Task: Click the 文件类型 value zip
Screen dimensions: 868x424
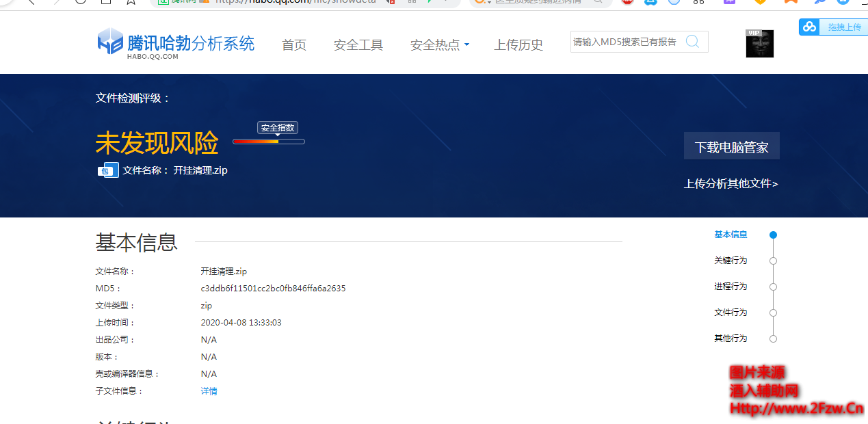Action: [207, 306]
